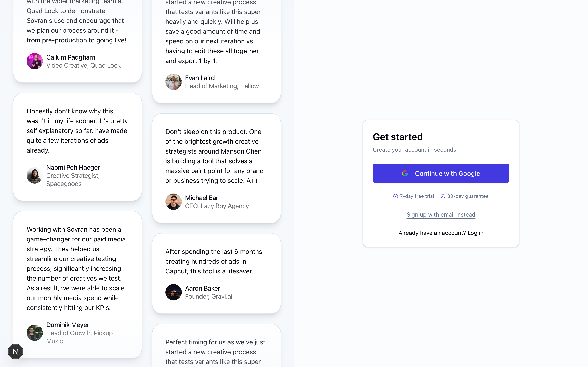Open the Next.js badge in the bottom-left corner
Image resolution: width=588 pixels, height=367 pixels.
pyautogui.click(x=15, y=351)
